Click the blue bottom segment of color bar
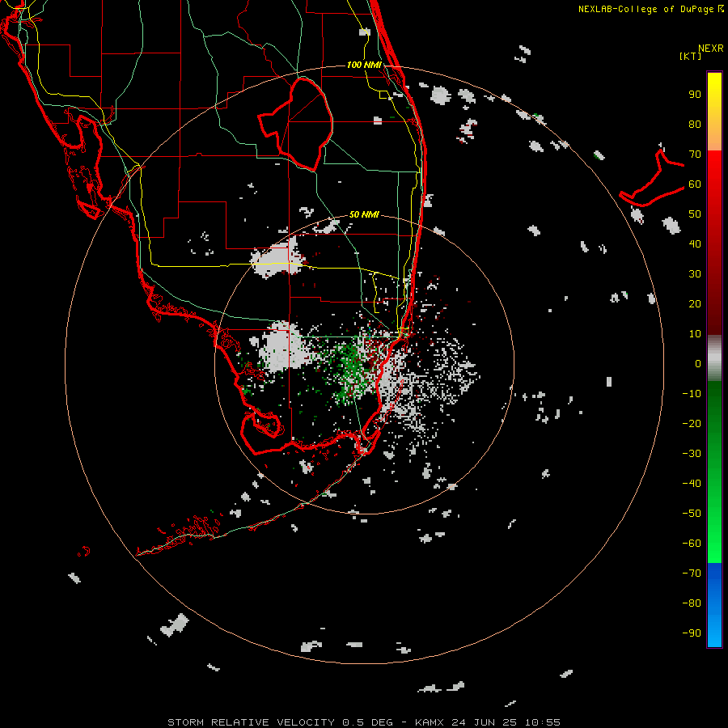728x728 pixels. click(714, 605)
